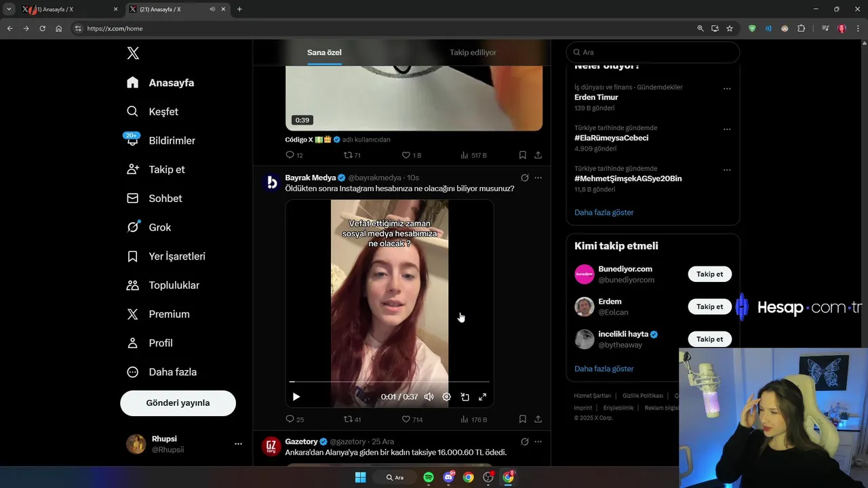
Task: Click in the Ara search field
Action: point(653,52)
